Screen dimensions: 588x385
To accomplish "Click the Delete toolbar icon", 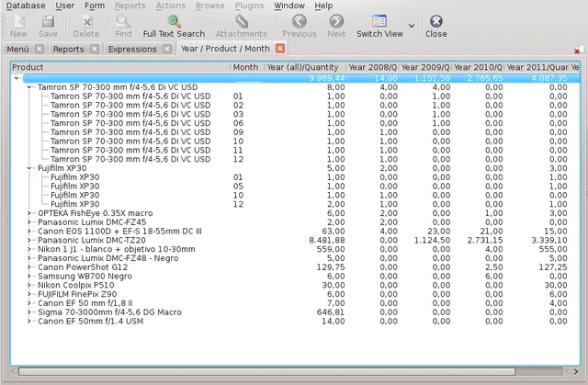I will pos(86,22).
